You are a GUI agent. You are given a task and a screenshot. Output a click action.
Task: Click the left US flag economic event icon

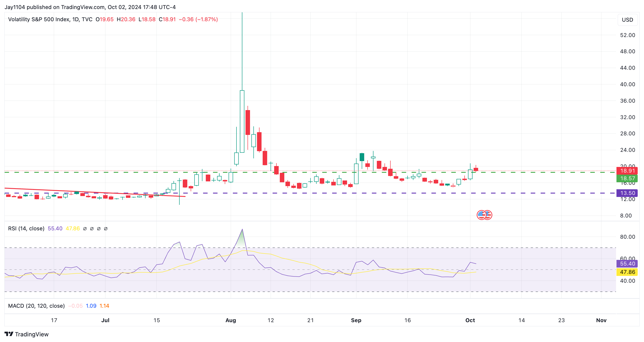pyautogui.click(x=481, y=215)
